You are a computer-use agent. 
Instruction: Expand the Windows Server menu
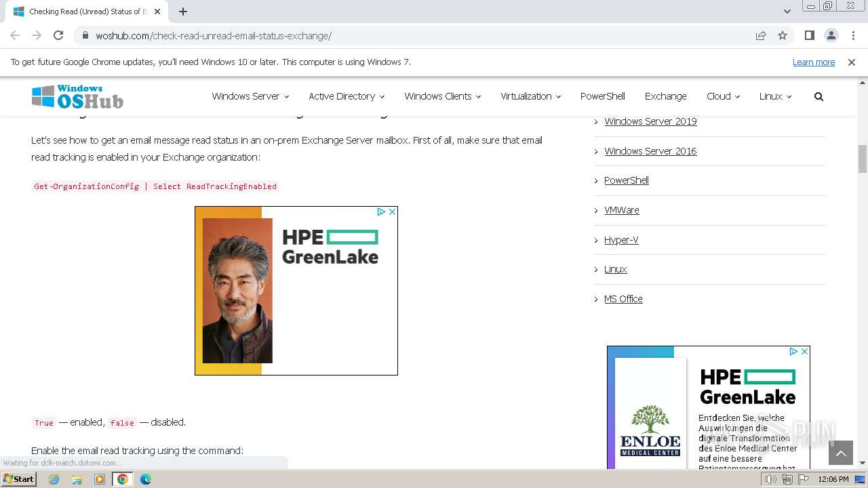pyautogui.click(x=250, y=96)
